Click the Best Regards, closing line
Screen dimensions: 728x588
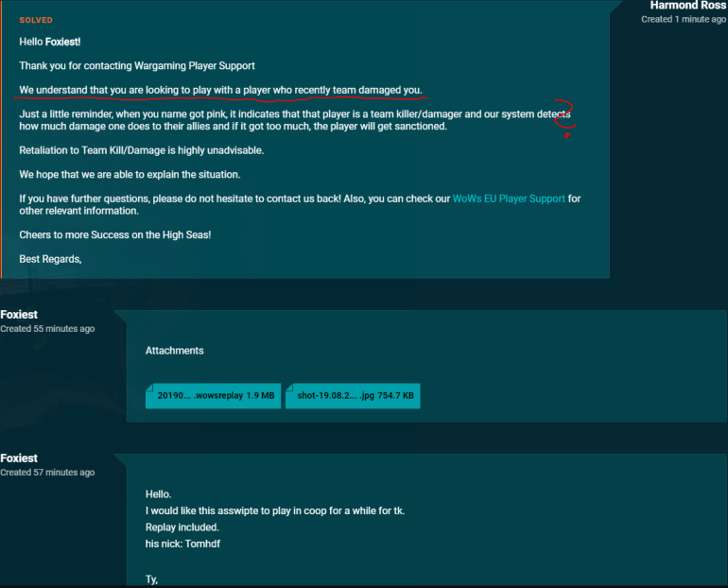tap(51, 259)
